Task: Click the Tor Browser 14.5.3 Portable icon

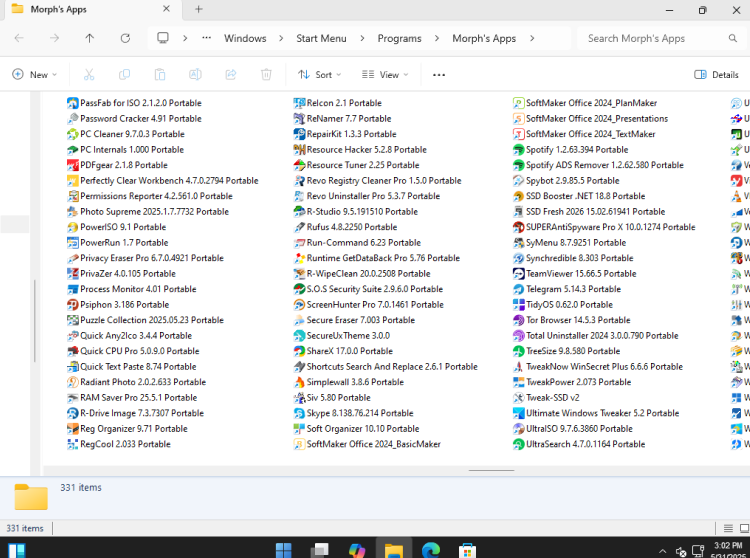Action: tap(518, 320)
